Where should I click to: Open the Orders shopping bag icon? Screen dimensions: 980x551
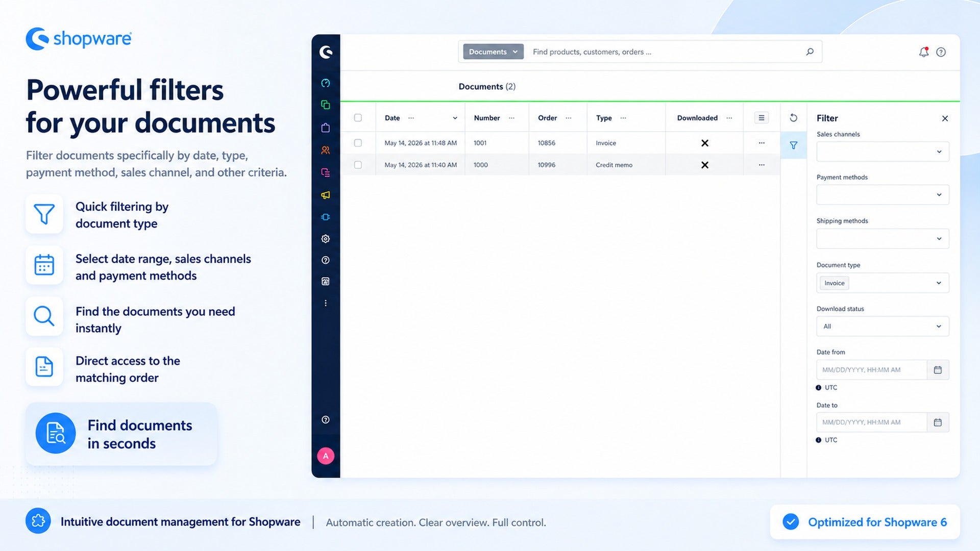point(326,128)
